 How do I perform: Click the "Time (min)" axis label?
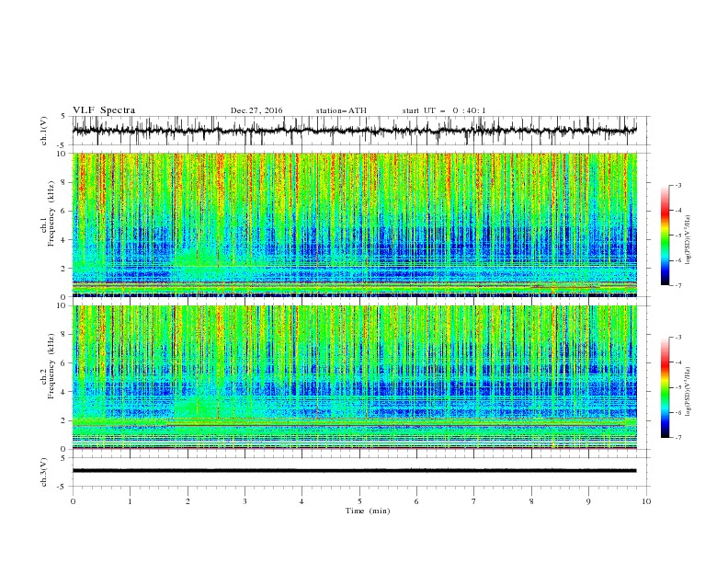click(x=368, y=511)
